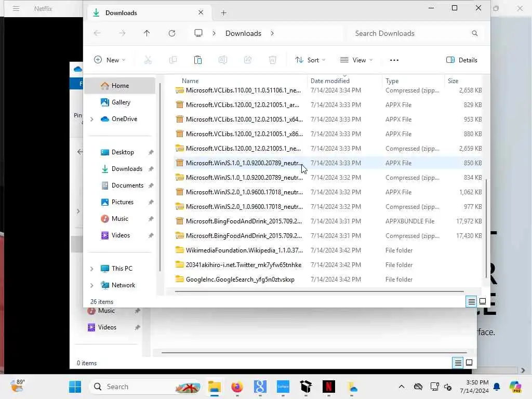Switch to details list view icon in status bar
This screenshot has height=399, width=532.
tap(471, 301)
